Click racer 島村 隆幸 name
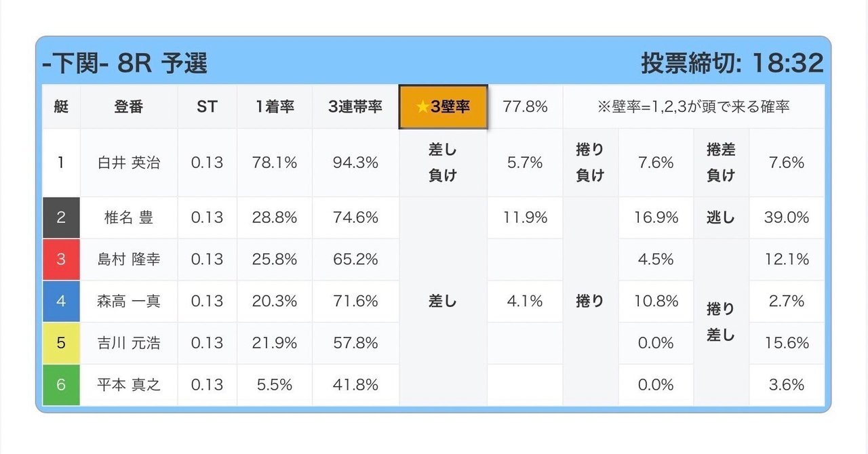Viewport: 868px width, 454px height. pyautogui.click(x=129, y=259)
